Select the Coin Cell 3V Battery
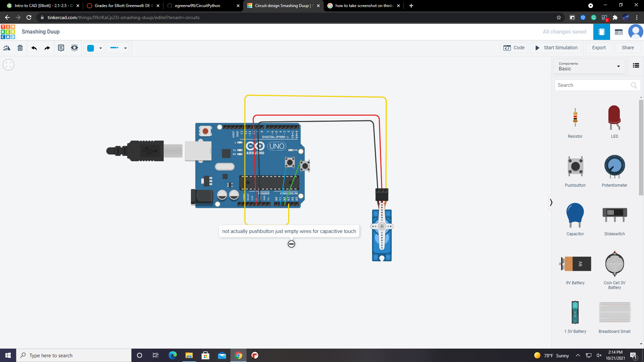This screenshot has height=362, width=644. 614,270
